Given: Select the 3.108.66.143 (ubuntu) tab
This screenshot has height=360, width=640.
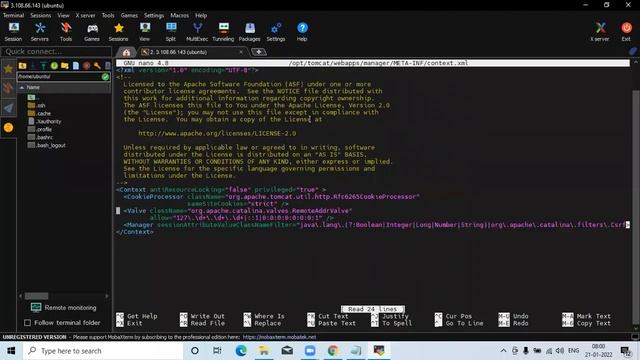Looking at the screenshot, I should 192,52.
